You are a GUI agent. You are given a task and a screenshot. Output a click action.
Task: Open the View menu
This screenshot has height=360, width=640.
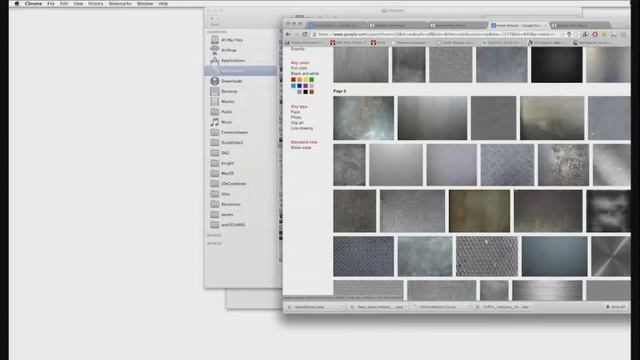[x=78, y=4]
